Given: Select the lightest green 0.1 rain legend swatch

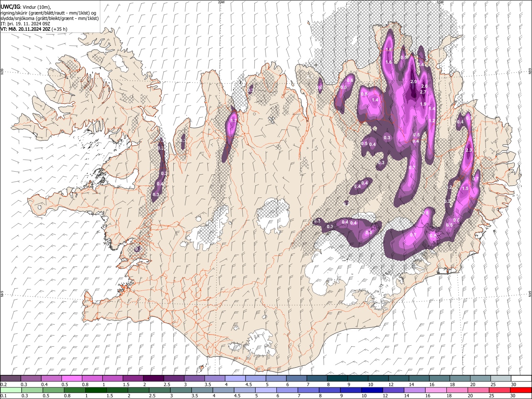Looking at the screenshot, I should pyautogui.click(x=10, y=390).
